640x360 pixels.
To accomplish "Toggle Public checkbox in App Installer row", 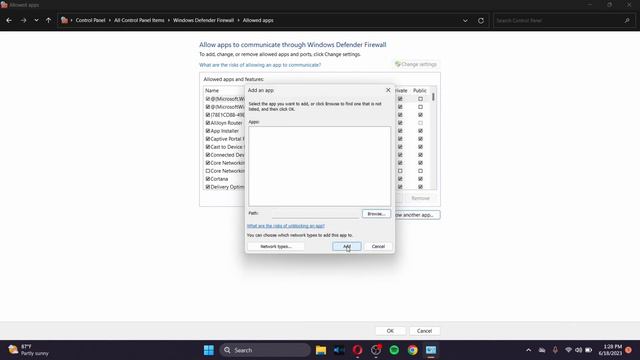I will point(420,131).
